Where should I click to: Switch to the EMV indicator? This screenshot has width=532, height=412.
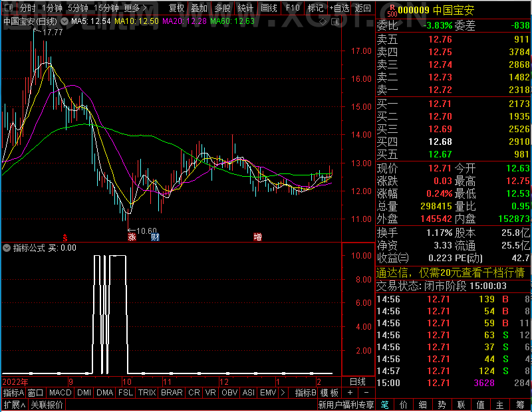268,393
